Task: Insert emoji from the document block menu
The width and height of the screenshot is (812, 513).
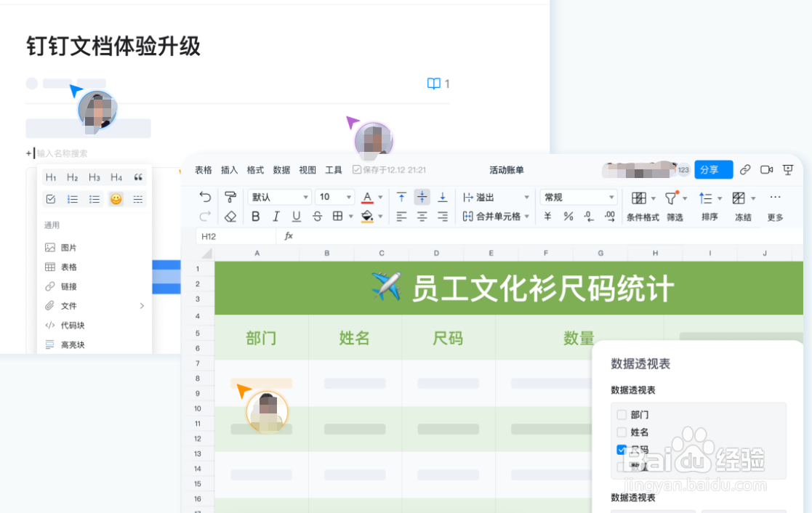Action: point(116,199)
